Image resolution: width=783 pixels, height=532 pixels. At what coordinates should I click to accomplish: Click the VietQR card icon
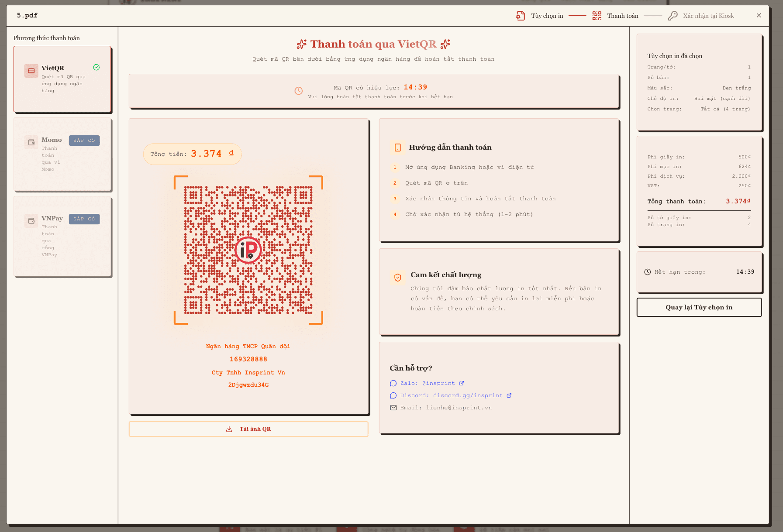(31, 71)
